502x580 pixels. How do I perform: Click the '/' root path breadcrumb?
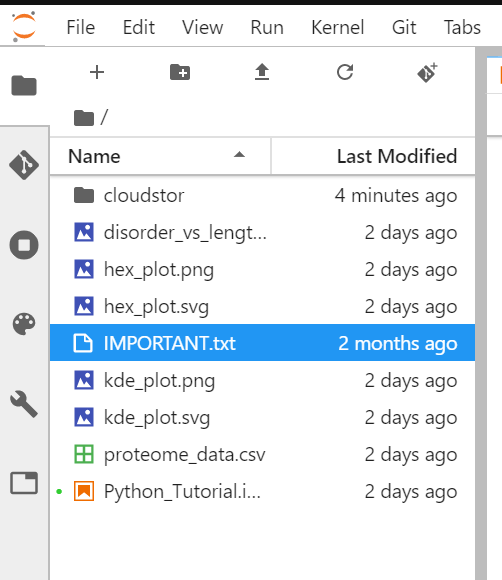click(104, 117)
